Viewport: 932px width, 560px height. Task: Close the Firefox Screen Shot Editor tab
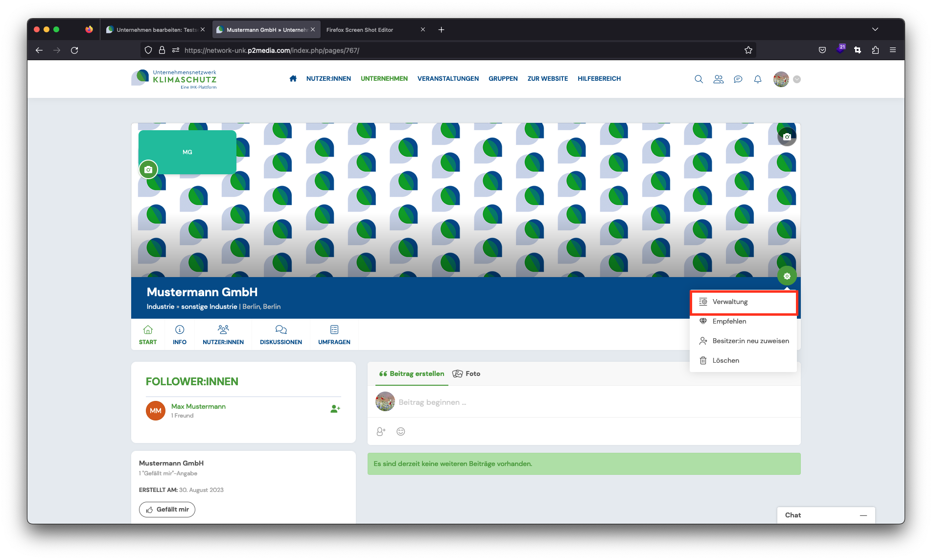[423, 30]
